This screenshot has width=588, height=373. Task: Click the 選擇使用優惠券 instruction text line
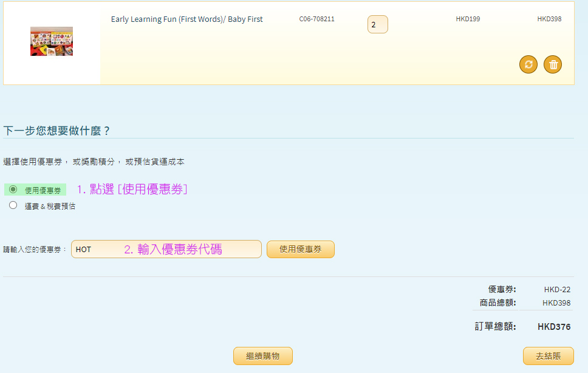[x=94, y=162]
